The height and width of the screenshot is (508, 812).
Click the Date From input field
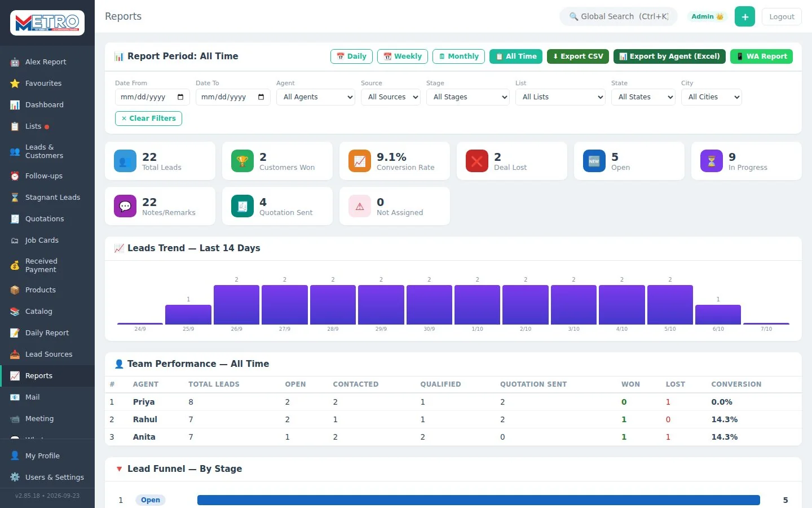point(152,97)
